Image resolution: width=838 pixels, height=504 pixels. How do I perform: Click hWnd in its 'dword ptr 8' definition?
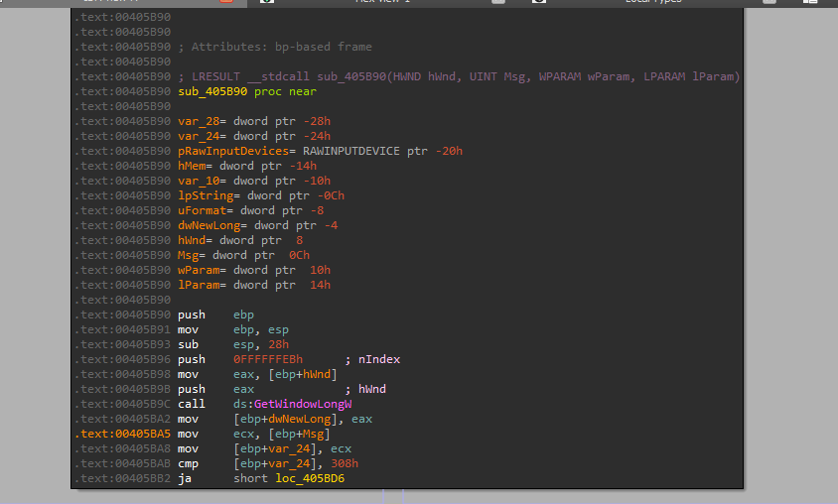[x=192, y=241]
